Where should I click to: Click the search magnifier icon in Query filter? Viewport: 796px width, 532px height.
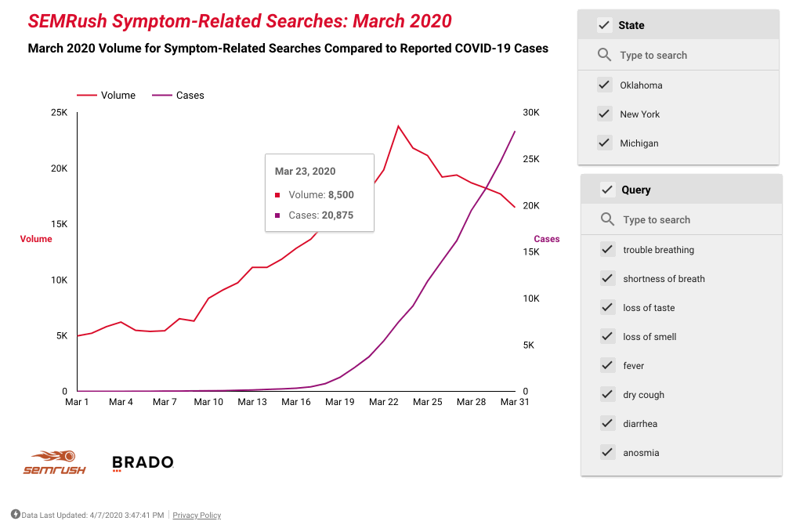coord(607,219)
